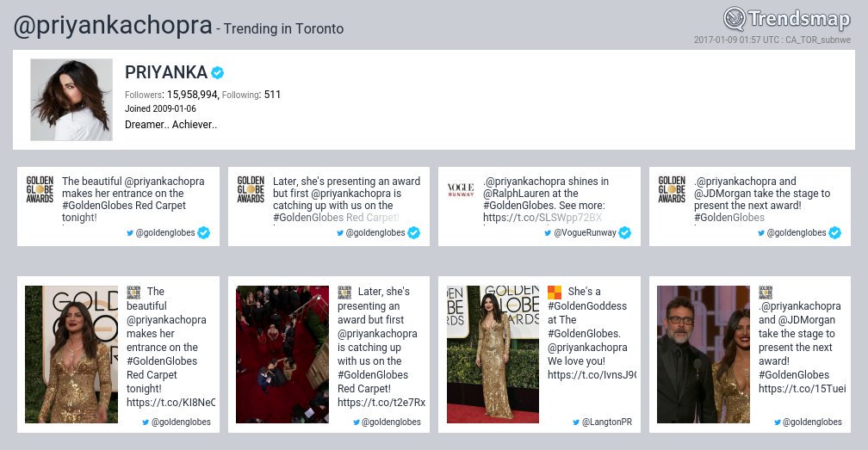The width and height of the screenshot is (868, 450).
Task: Click @goldenglobes handle under 'catching up with us' top tweet
Action: pos(375,232)
